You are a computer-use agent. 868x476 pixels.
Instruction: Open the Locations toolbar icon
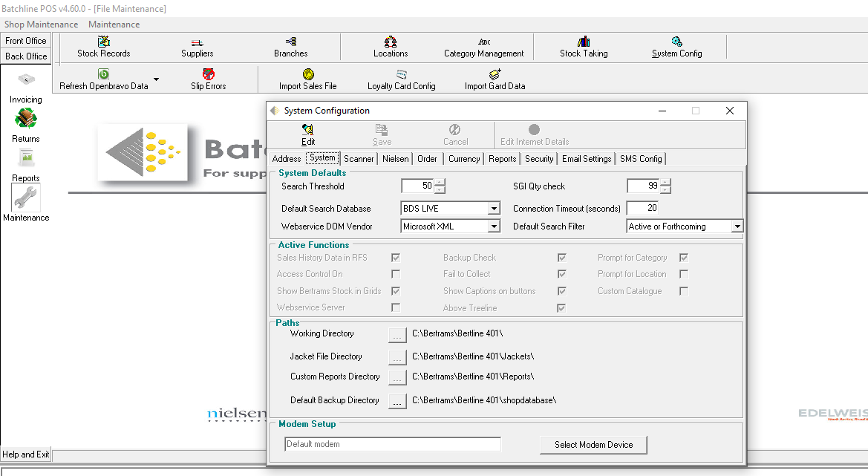tap(391, 47)
